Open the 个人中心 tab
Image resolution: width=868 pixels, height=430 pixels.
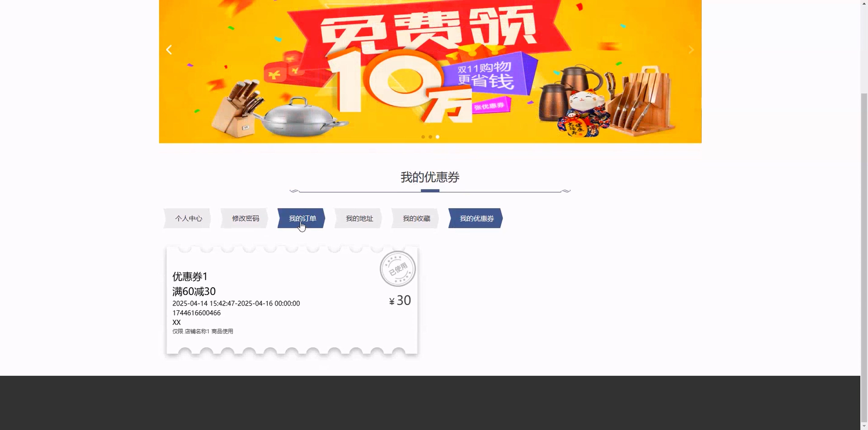(x=188, y=218)
